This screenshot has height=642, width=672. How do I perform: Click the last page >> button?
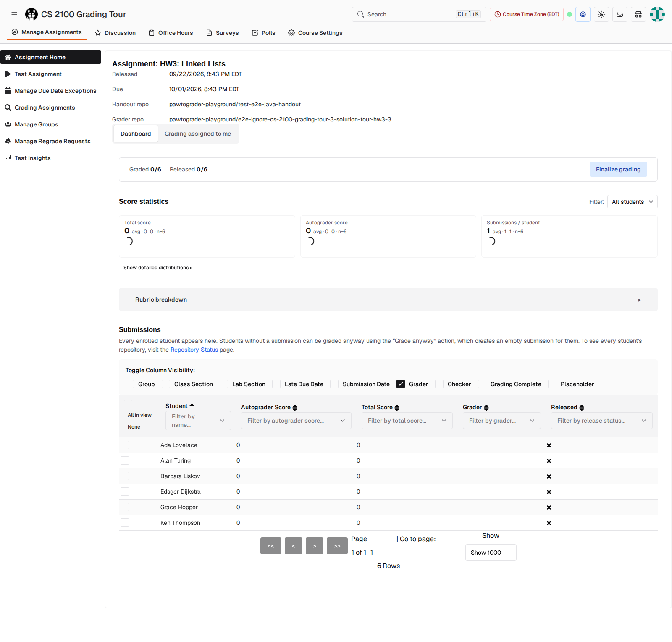coord(337,546)
